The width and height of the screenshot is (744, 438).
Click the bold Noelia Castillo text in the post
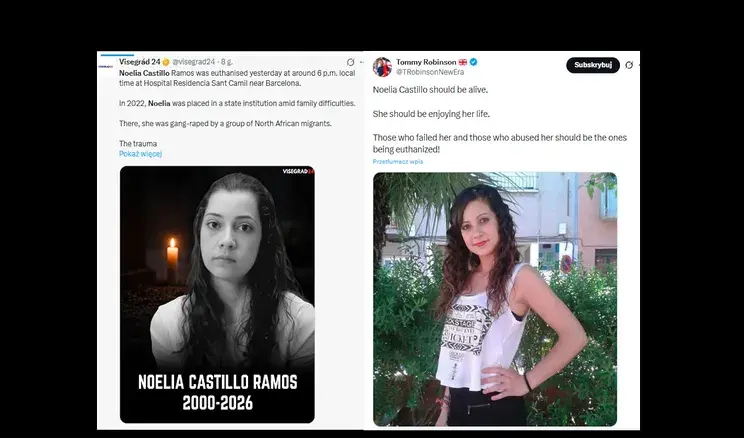coord(144,73)
